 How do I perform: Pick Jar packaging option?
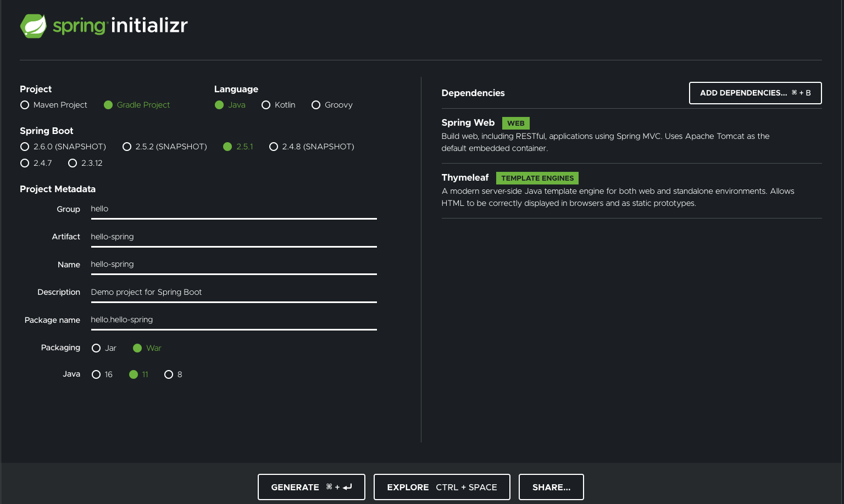click(x=96, y=348)
